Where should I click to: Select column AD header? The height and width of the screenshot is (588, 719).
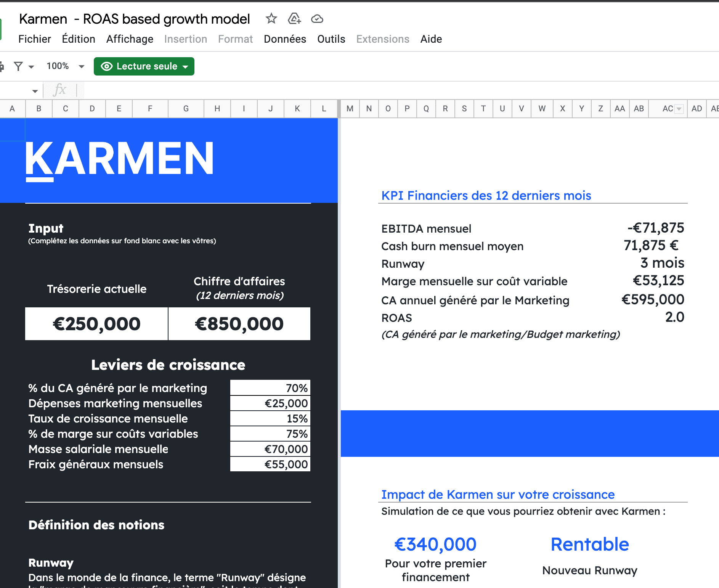tap(697, 109)
